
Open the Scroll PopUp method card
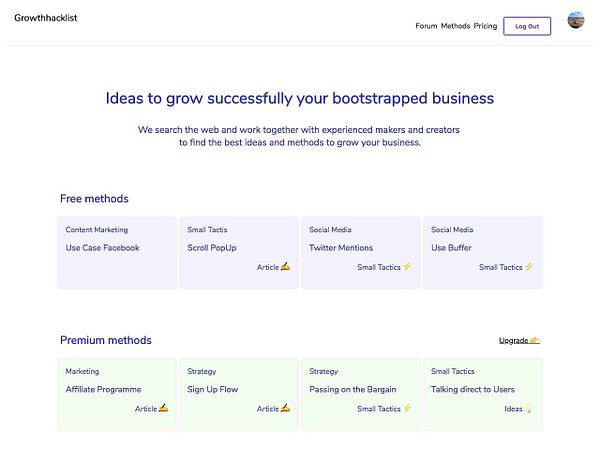210,248
